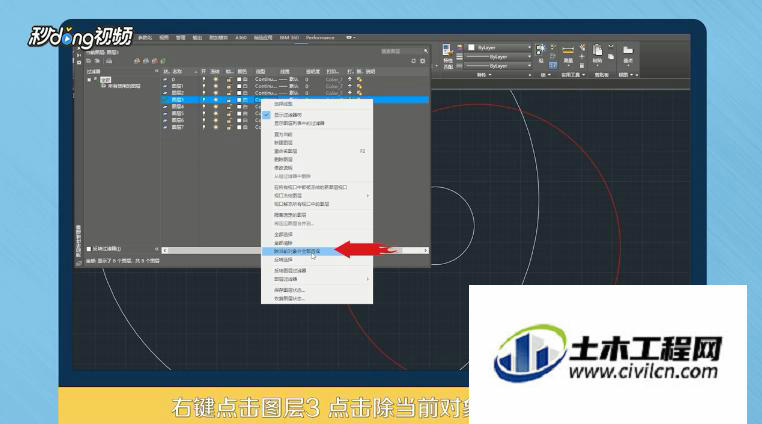Click Copy Clip icon beside Paste
762x424 pixels.
(x=611, y=56)
